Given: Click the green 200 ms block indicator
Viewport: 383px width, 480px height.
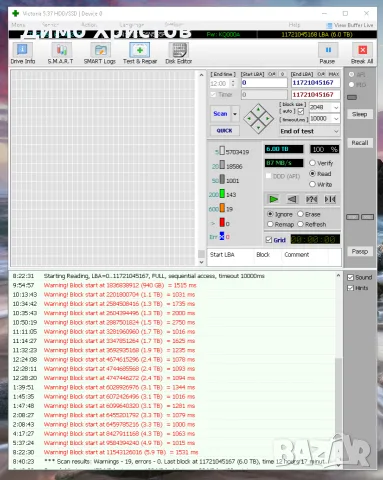Looking at the screenshot, I should [222, 194].
